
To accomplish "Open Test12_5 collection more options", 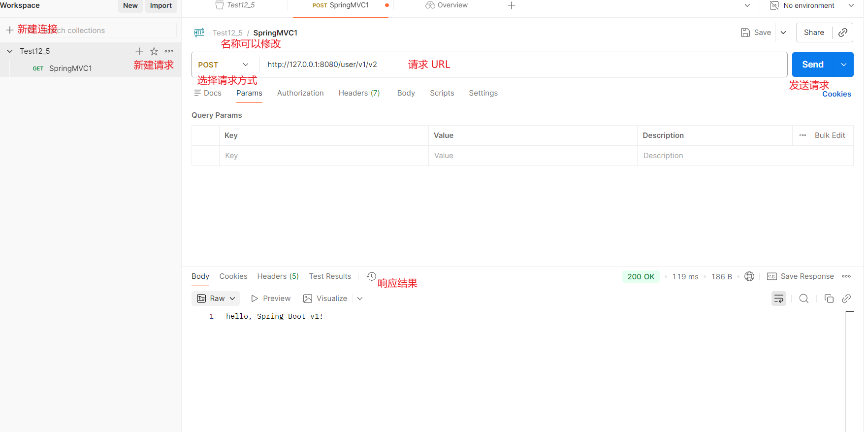I will click(169, 51).
